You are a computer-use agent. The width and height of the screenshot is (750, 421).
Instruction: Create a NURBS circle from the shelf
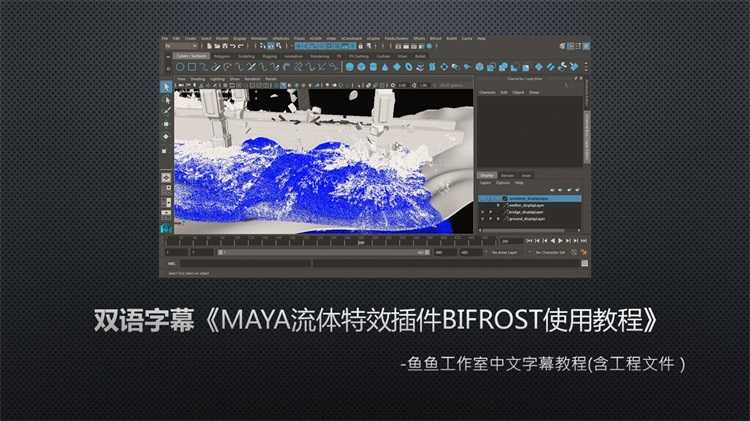(180, 67)
